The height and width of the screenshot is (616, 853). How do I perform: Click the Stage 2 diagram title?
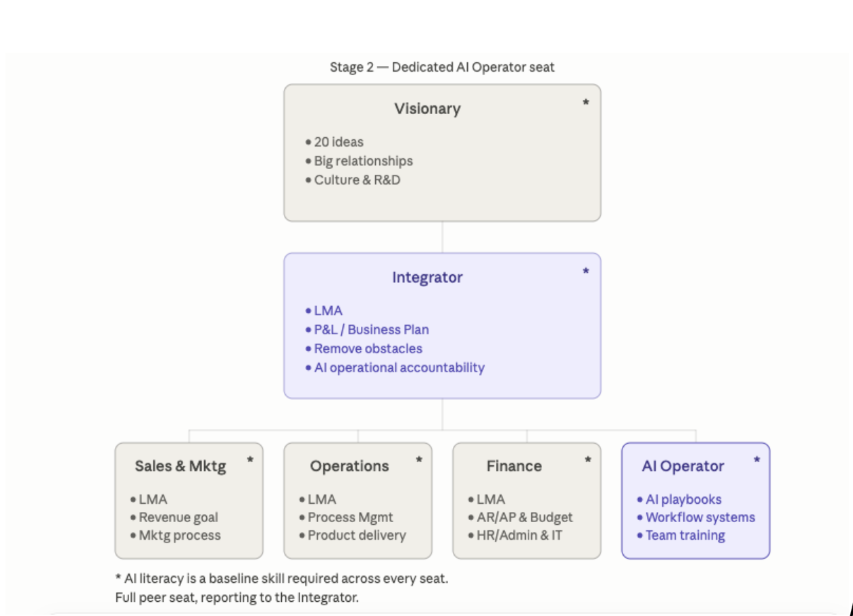tap(442, 67)
